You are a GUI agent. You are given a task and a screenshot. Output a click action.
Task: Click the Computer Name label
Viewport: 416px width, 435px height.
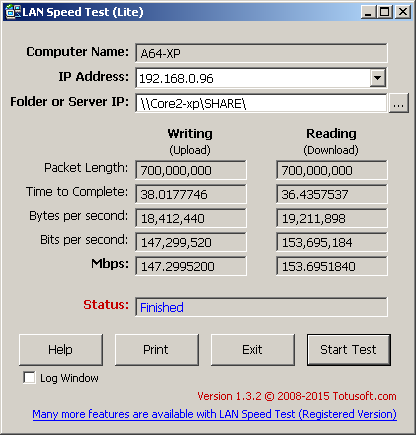(x=78, y=51)
